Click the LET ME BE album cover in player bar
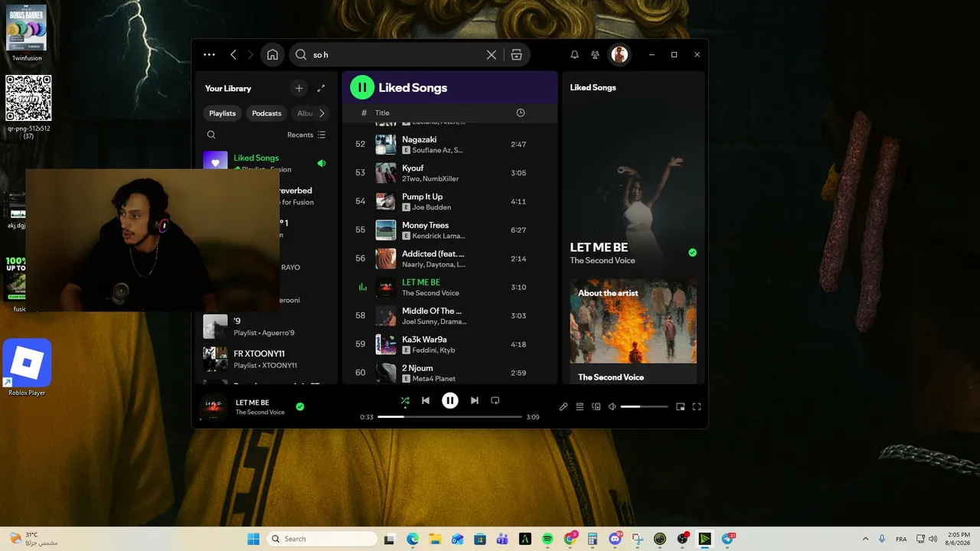Viewport: 980px width, 551px height. [x=214, y=407]
